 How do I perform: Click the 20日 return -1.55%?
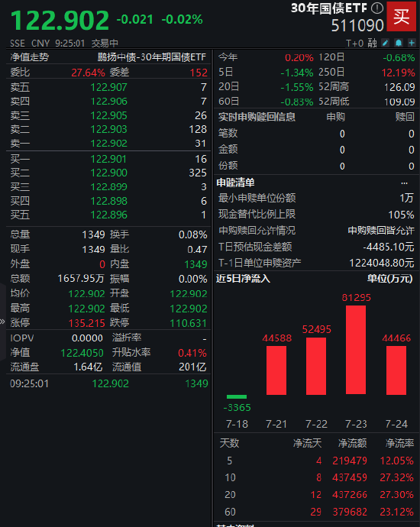pos(297,87)
